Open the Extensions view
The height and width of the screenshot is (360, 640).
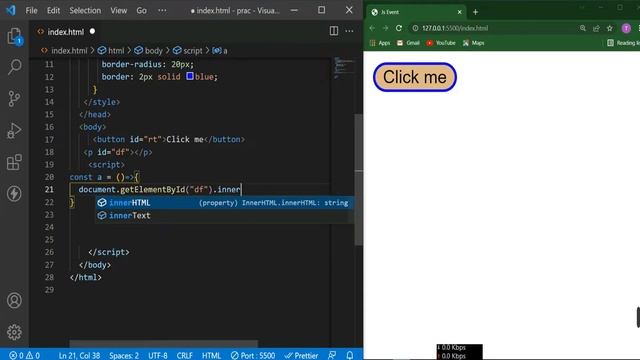click(14, 162)
